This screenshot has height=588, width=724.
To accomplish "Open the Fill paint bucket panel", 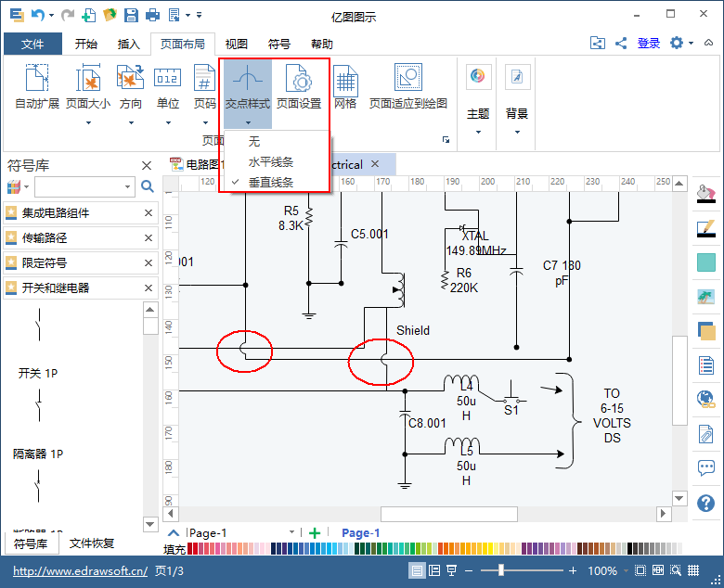I will (x=706, y=194).
